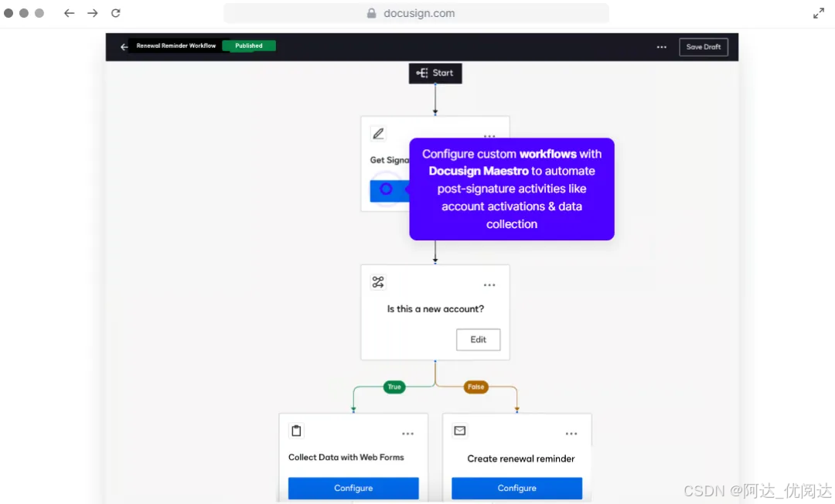This screenshot has height=504, width=835.
Task: Click the docusign.com address bar
Action: tap(416, 13)
